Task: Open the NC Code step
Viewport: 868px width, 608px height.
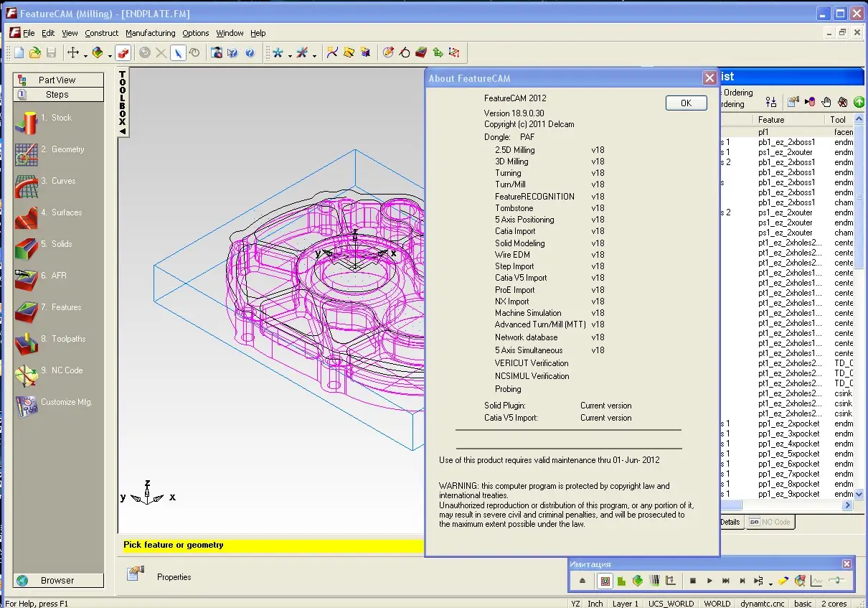Action: [26, 375]
